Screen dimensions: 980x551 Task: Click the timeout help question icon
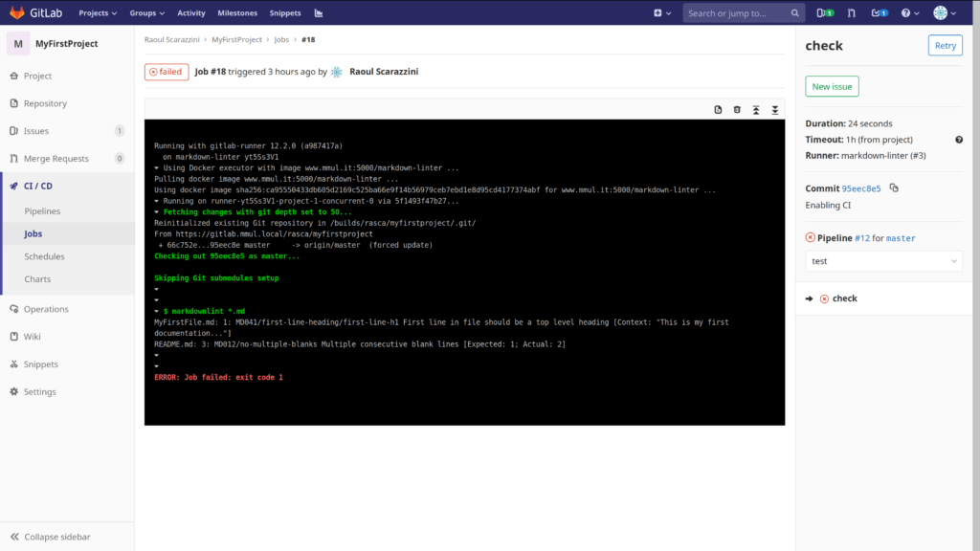click(959, 140)
